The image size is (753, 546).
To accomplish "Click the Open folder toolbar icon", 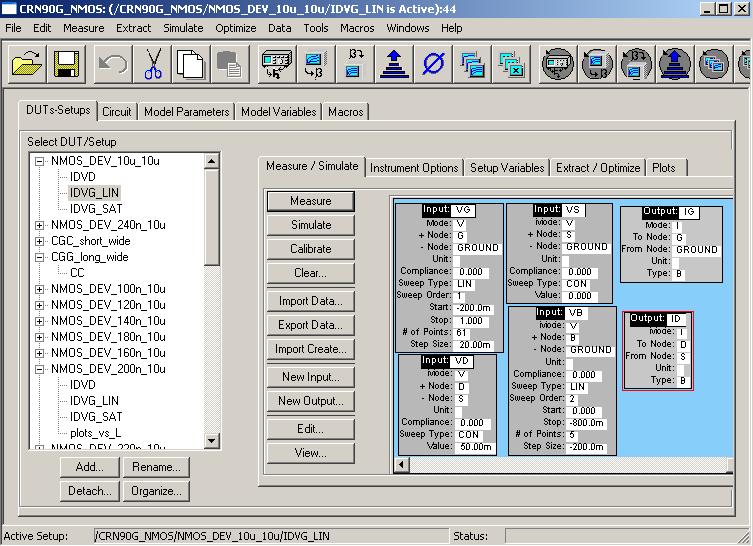I will tap(27, 64).
